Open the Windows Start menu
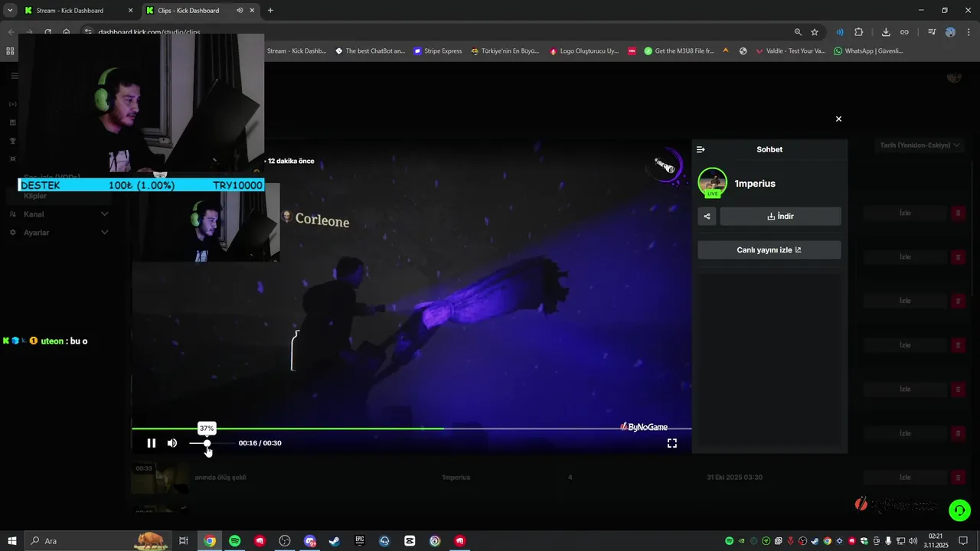 tap(12, 541)
